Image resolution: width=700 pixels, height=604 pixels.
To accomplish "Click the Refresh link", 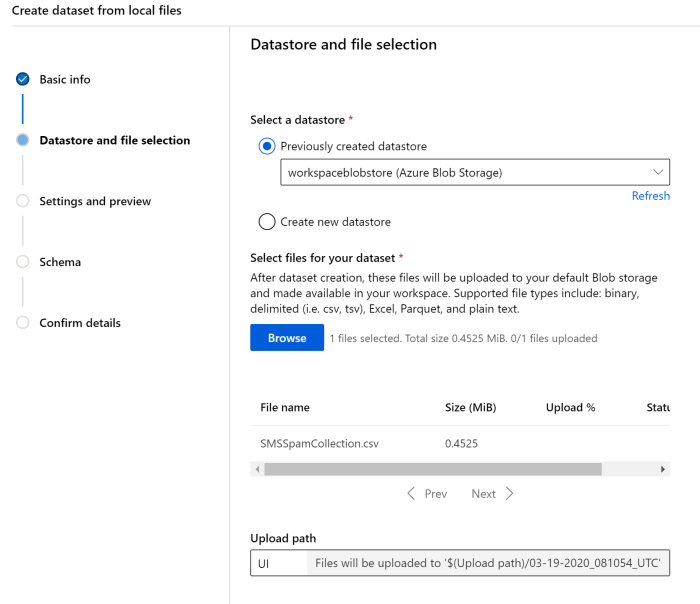I will pyautogui.click(x=650, y=196).
